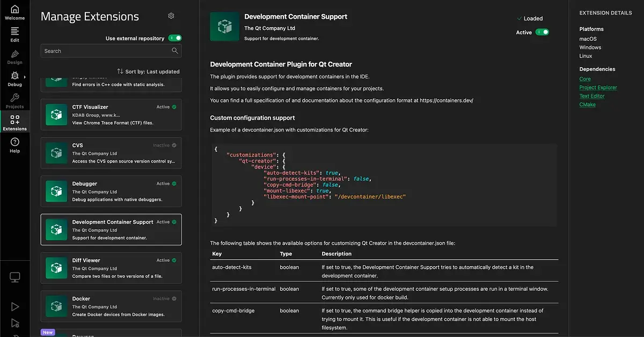Screen dimensions: 644x337
Task: Open the kit selector monitor icon
Action: (x=15, y=277)
